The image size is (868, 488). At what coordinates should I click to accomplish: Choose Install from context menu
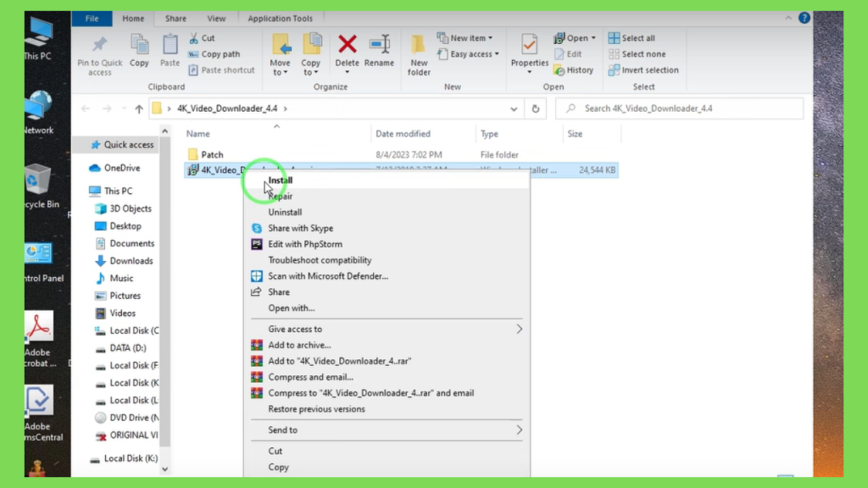(x=387, y=180)
